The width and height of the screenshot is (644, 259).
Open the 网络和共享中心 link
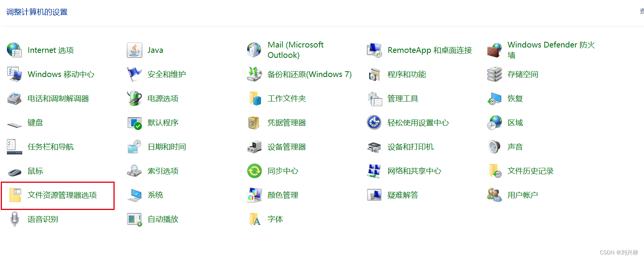[414, 171]
